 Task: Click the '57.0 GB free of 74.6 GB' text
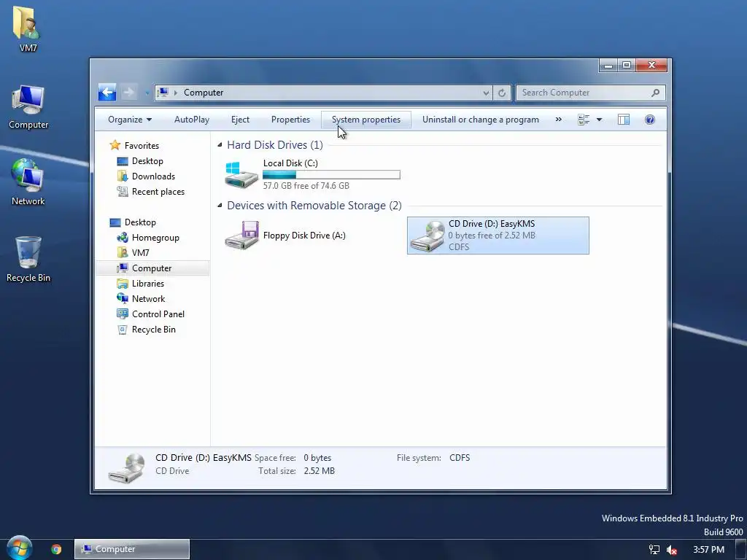click(306, 186)
